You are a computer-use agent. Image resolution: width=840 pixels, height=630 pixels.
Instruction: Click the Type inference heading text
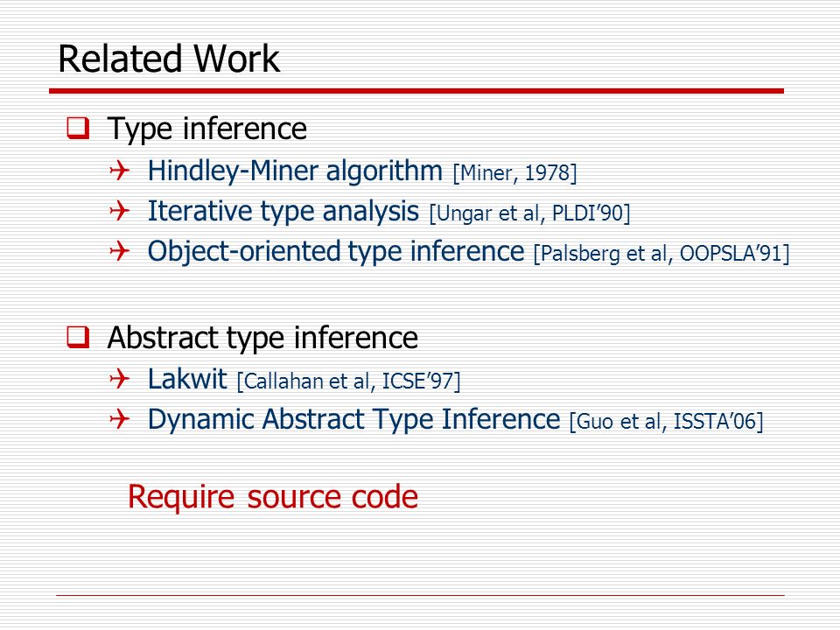206,129
